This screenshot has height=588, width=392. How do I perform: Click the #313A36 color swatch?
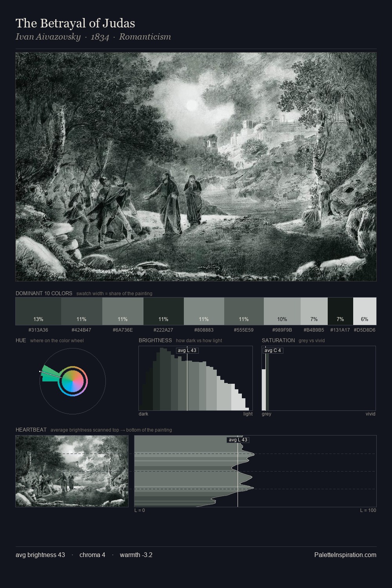[x=38, y=311]
